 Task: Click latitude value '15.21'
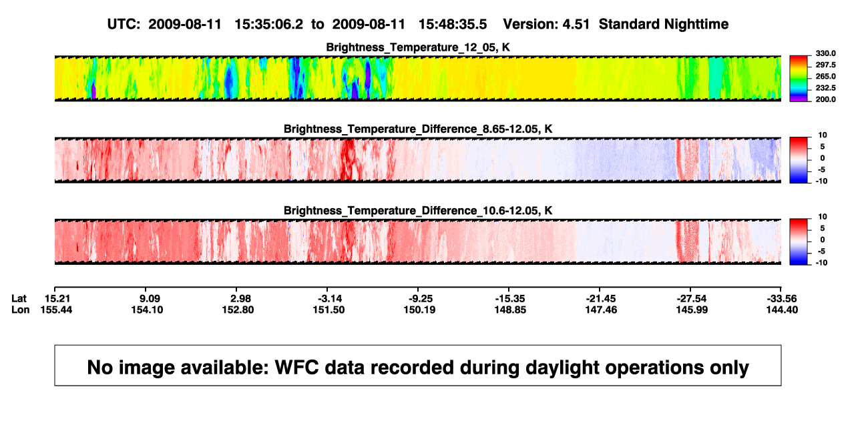tap(57, 298)
